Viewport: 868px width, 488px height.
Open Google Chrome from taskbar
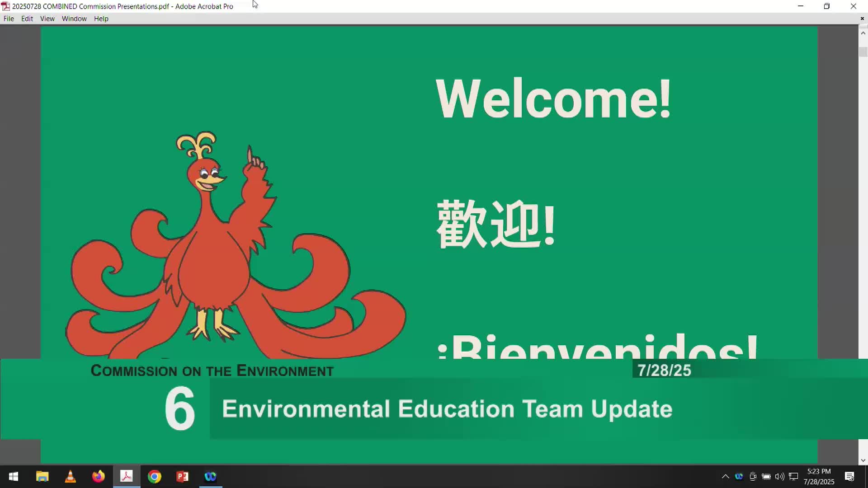(154, 476)
